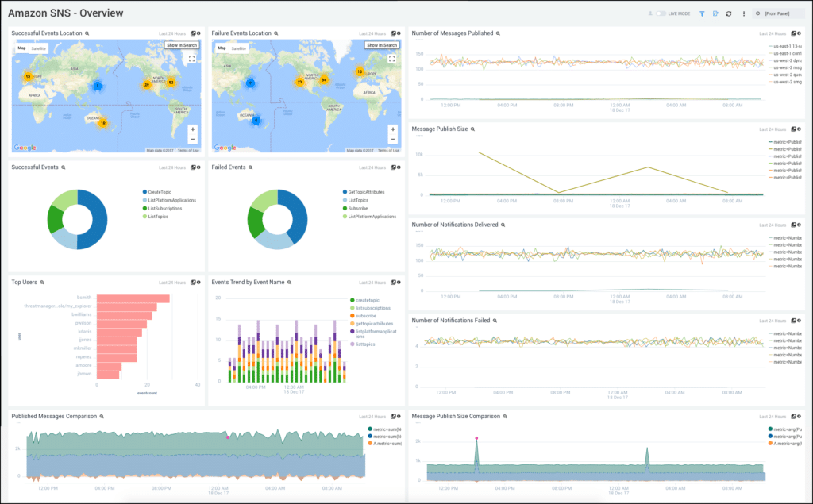Click the info icon on Number of Messages Published panel
The width and height of the screenshot is (813, 504).
click(x=801, y=33)
